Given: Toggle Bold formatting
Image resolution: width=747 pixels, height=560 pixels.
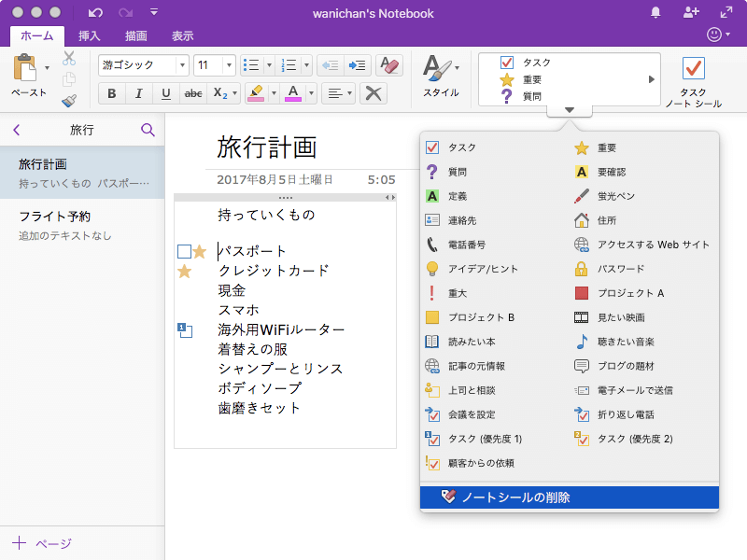Looking at the screenshot, I should (112, 92).
